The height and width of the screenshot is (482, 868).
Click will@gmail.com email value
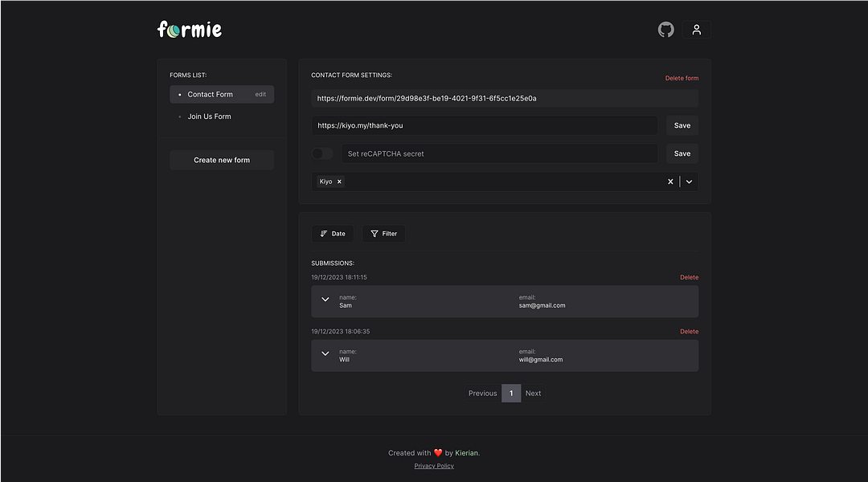(541, 360)
